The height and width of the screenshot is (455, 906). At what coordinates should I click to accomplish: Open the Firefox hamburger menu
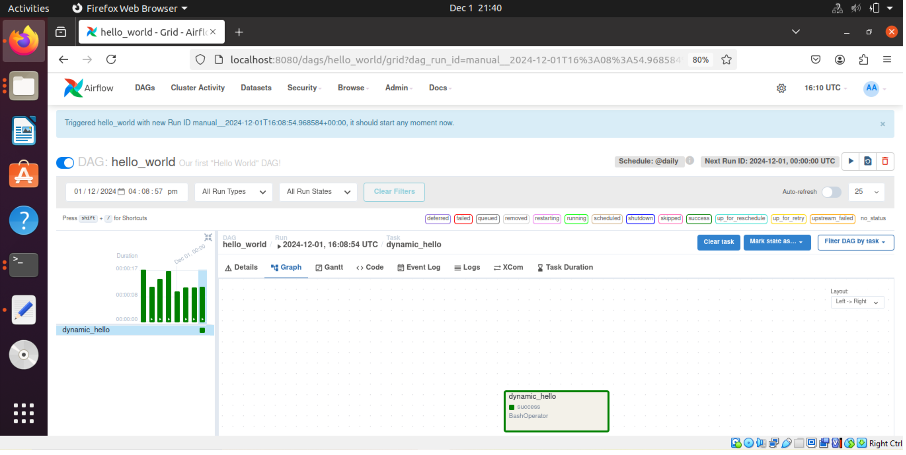pos(887,60)
